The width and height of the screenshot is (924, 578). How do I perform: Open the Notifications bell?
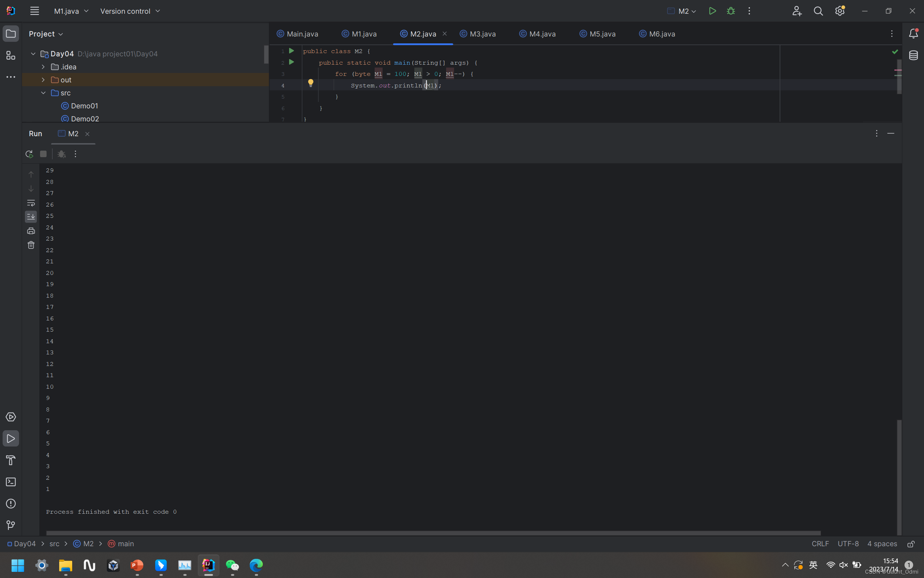coord(913,34)
